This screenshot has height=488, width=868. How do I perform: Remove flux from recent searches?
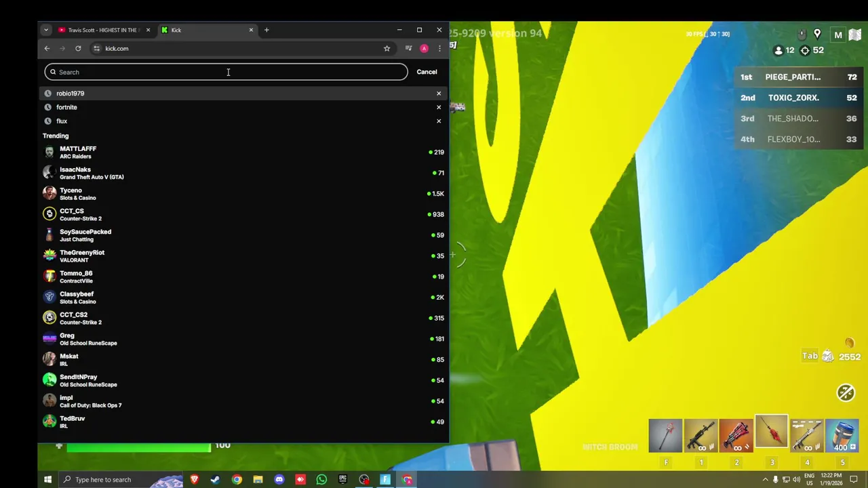click(x=439, y=121)
